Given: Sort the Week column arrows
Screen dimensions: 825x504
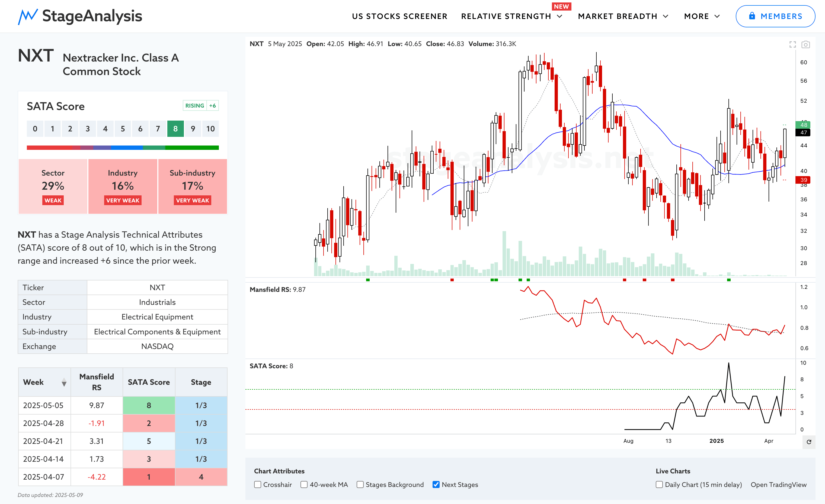Looking at the screenshot, I should (64, 382).
